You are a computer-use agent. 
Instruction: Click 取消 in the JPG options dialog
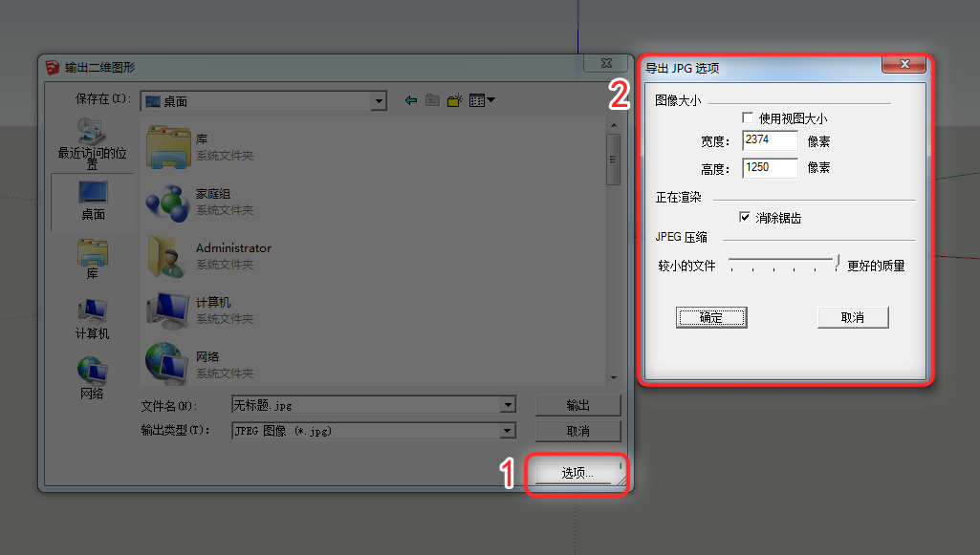[853, 317]
